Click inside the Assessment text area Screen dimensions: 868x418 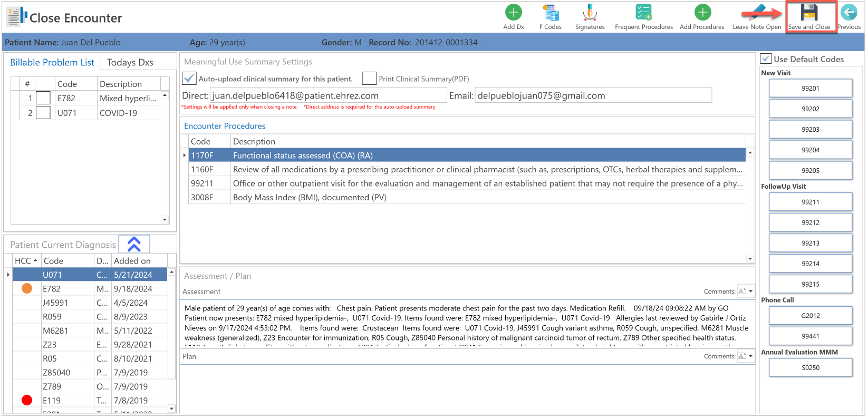coord(467,323)
